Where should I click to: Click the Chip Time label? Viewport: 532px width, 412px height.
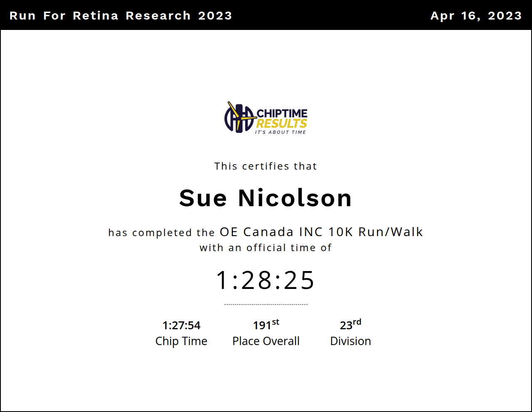coord(181,341)
